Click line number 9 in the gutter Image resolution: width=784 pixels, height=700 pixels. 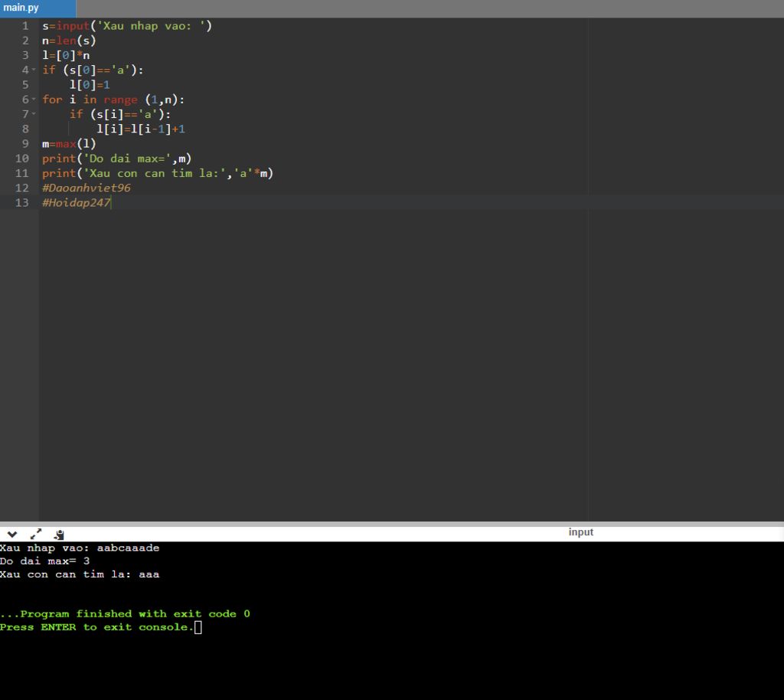tap(24, 143)
